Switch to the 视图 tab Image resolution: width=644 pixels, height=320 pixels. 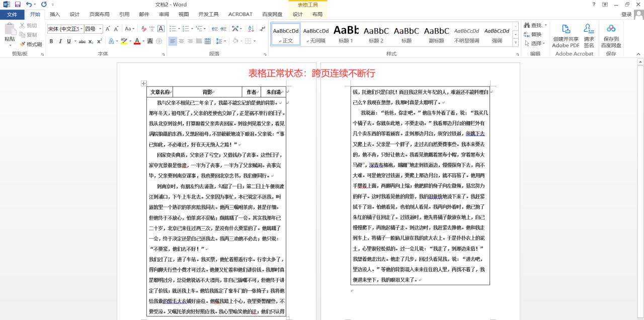point(184,15)
